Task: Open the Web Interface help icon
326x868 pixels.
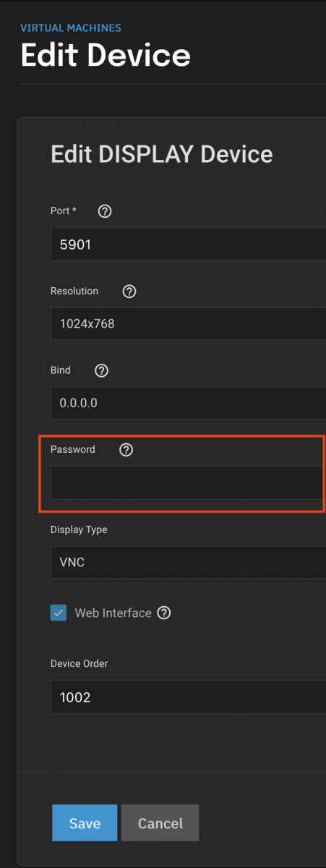Action: [x=164, y=613]
